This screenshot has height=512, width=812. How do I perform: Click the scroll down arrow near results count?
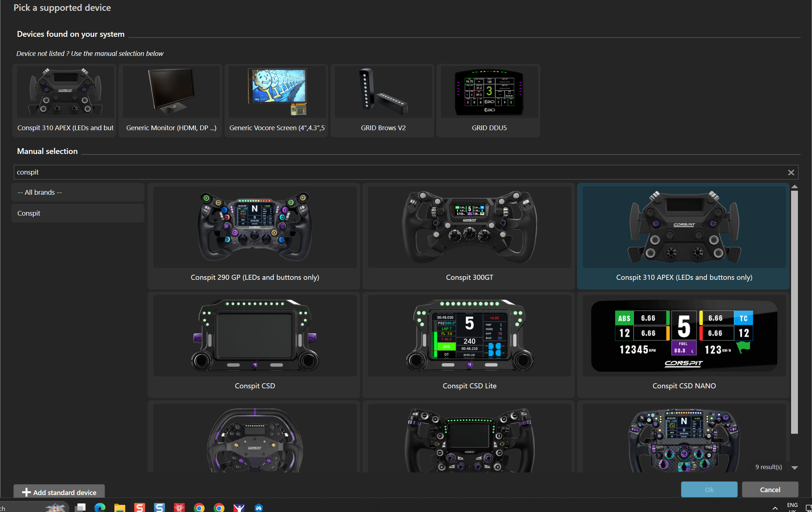click(x=794, y=468)
